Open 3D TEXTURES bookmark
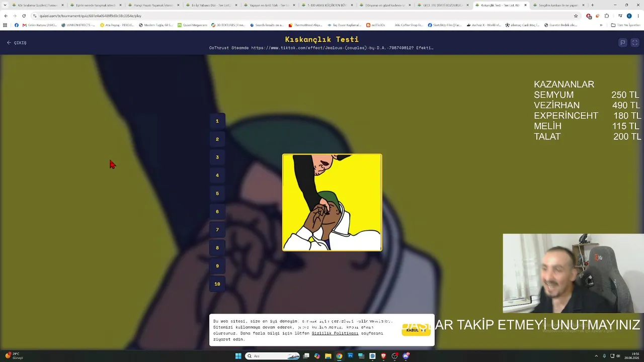 pyautogui.click(x=228, y=25)
